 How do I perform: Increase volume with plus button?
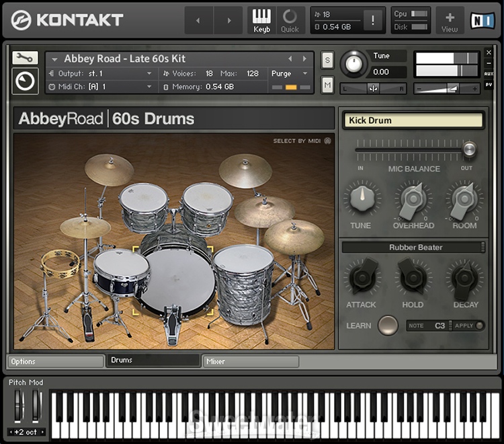(x=474, y=89)
